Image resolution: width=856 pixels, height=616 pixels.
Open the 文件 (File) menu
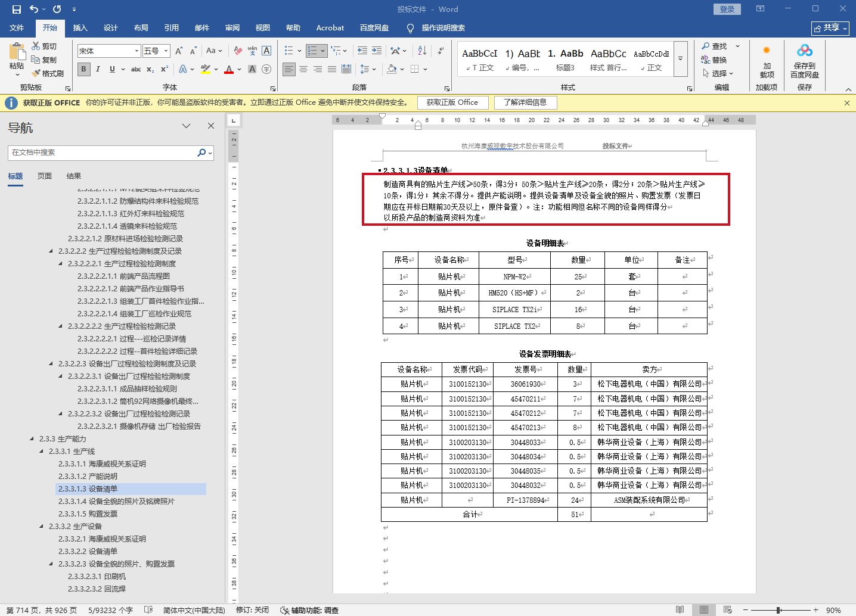[x=17, y=27]
